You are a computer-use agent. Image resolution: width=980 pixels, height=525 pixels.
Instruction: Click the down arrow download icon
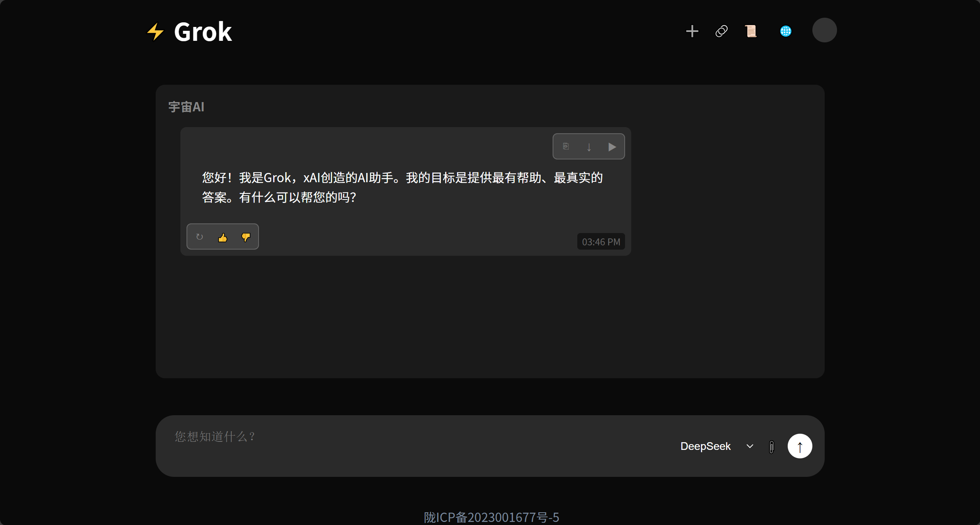tap(589, 147)
